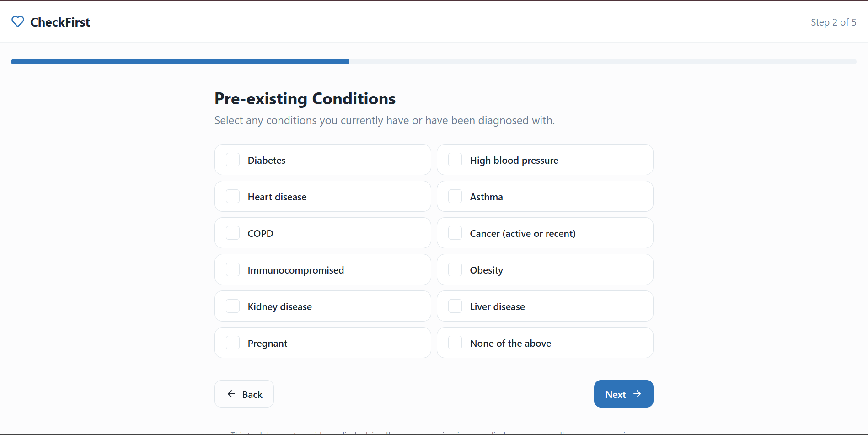
Task: Tick the Heart disease checkbox
Action: pos(233,196)
